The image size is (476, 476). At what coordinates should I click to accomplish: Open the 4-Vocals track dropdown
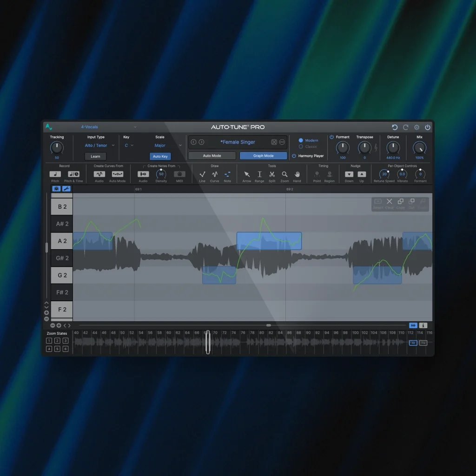point(109,127)
